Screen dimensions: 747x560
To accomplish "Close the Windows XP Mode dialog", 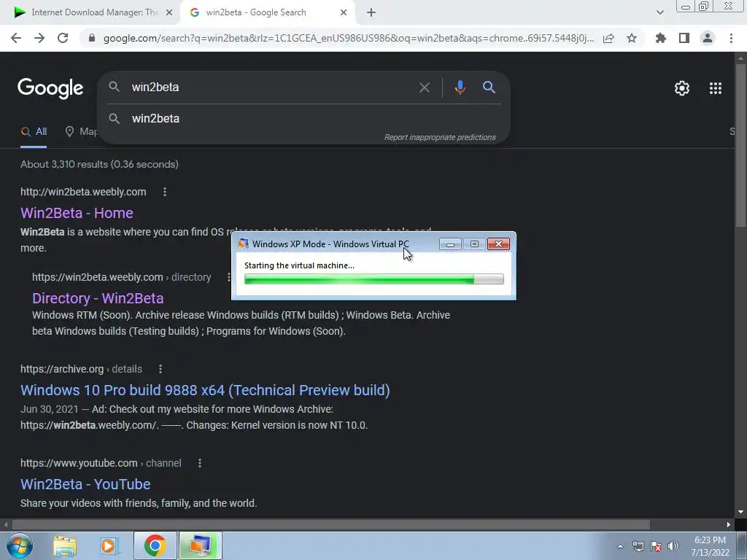I will tap(498, 244).
